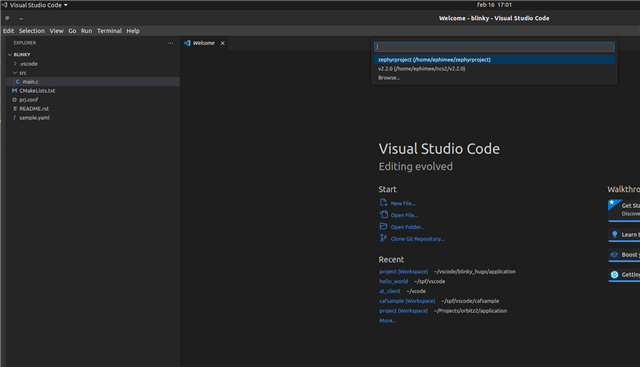Open the Terminal menu
This screenshot has height=367, width=640.
(109, 31)
